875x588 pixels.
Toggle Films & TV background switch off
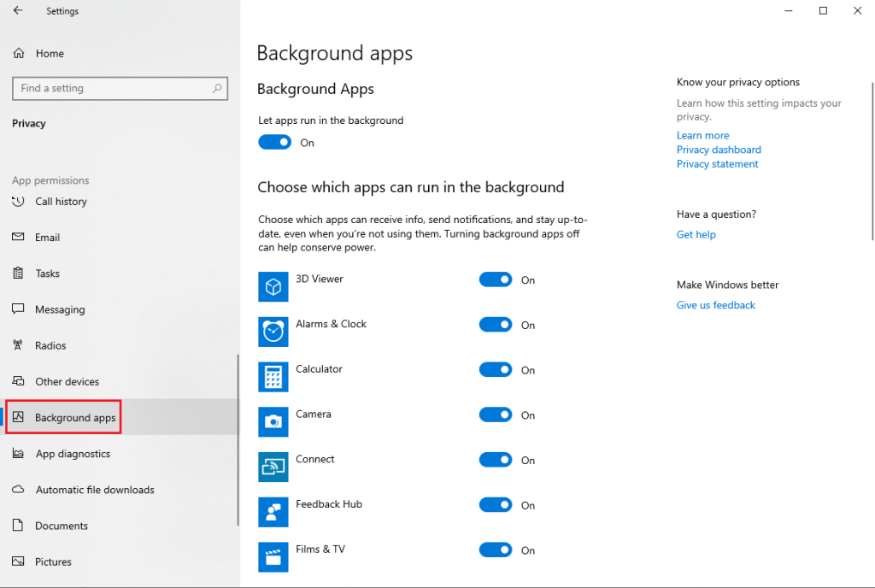496,550
